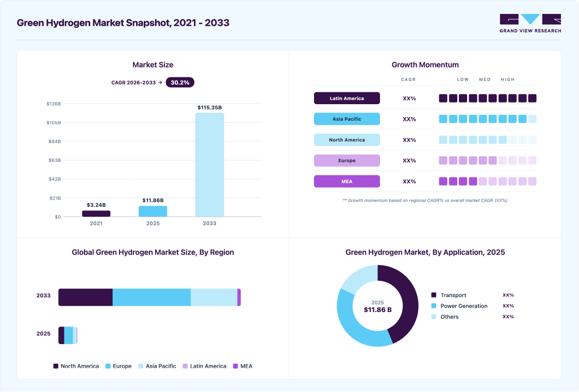Viewport: 579px width, 392px height.
Task: Click the North America XX% CAGR value
Action: click(x=409, y=140)
